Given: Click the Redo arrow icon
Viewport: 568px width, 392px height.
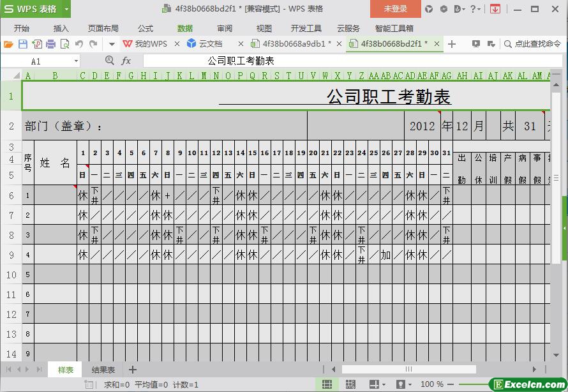Looking at the screenshot, I should [93, 44].
